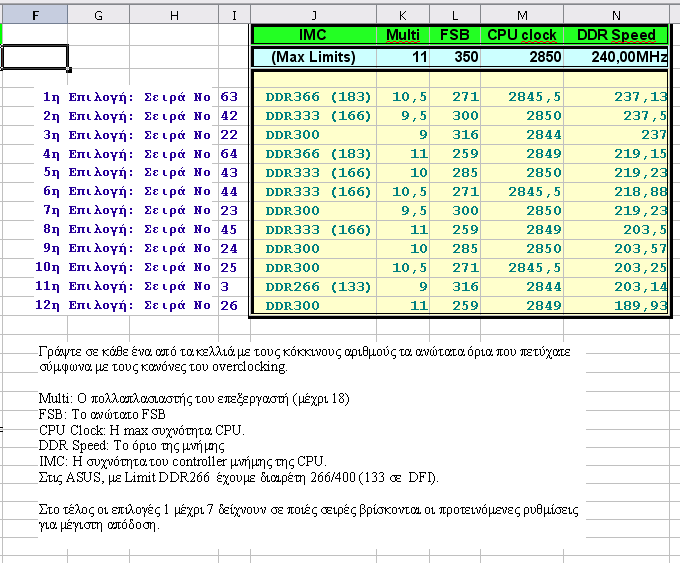Click row number 43 in column I
The height and width of the screenshot is (563, 680).
coord(229,173)
